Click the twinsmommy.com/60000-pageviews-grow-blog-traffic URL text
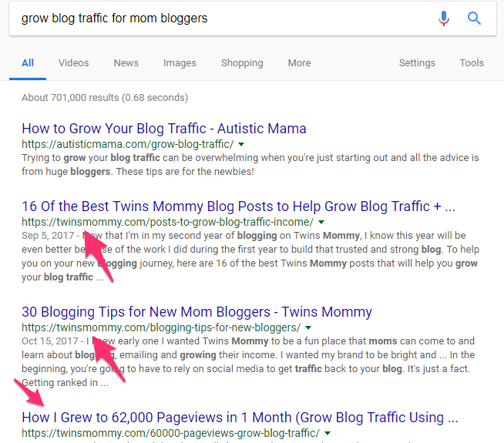 pos(170,433)
